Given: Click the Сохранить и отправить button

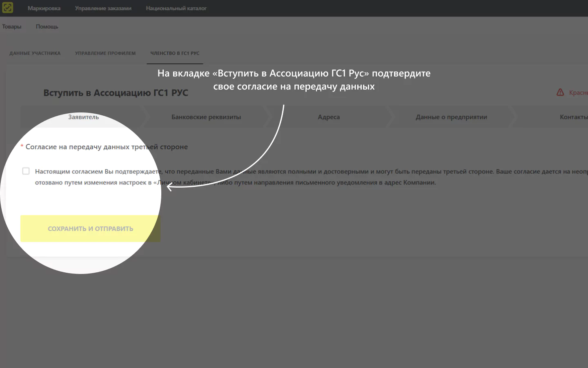Looking at the screenshot, I should (x=90, y=229).
